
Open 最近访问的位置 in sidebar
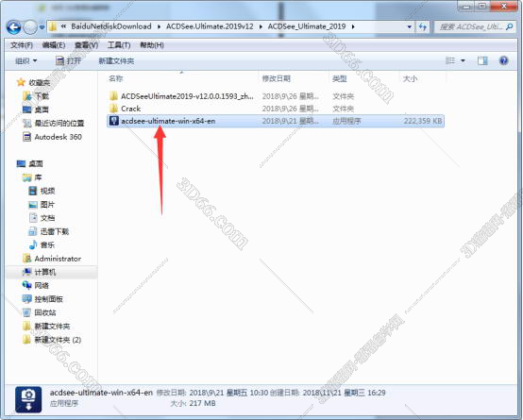[x=59, y=124]
